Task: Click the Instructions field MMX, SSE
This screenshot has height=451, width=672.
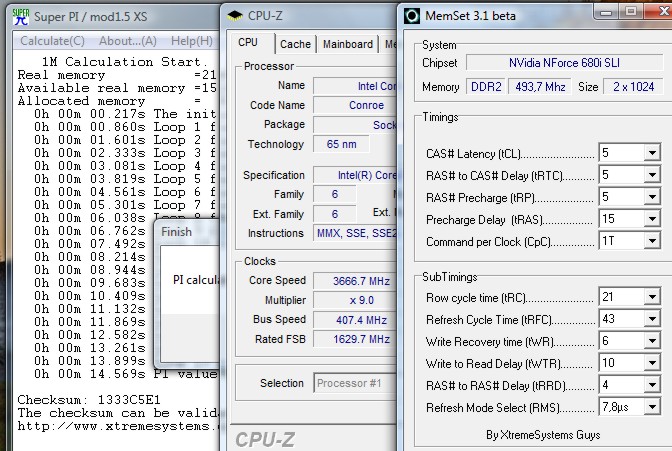Action: 355,233
